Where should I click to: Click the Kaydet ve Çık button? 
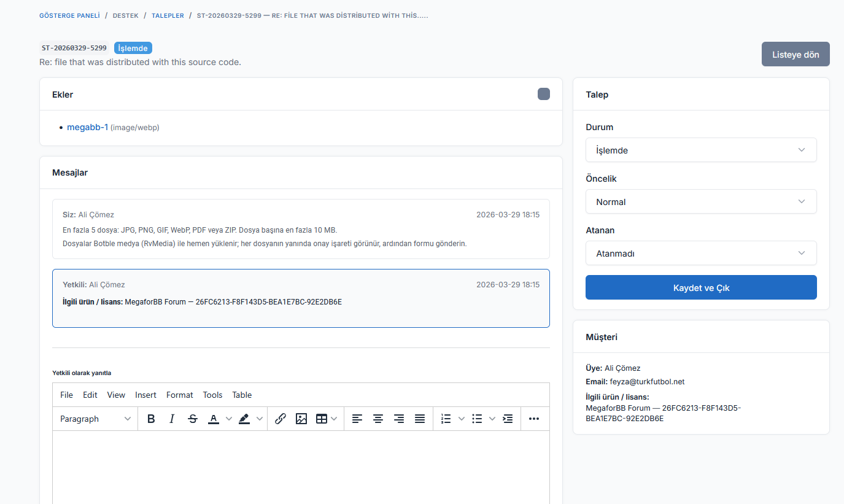(700, 287)
